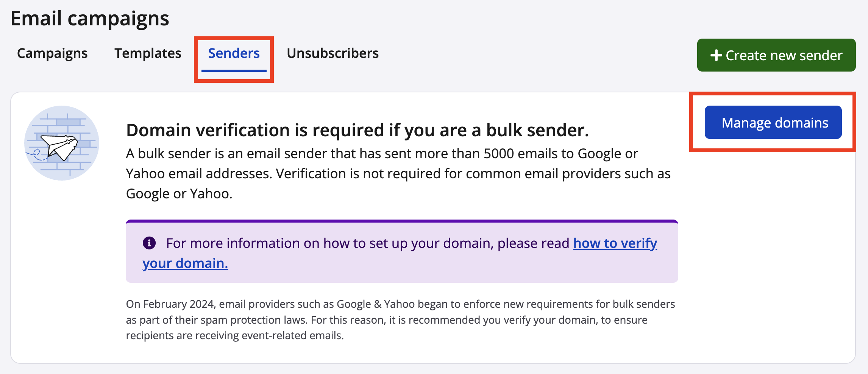Click the "recipients are receiving event-related emails" line
Image resolution: width=868 pixels, height=374 pixels.
[x=235, y=336]
